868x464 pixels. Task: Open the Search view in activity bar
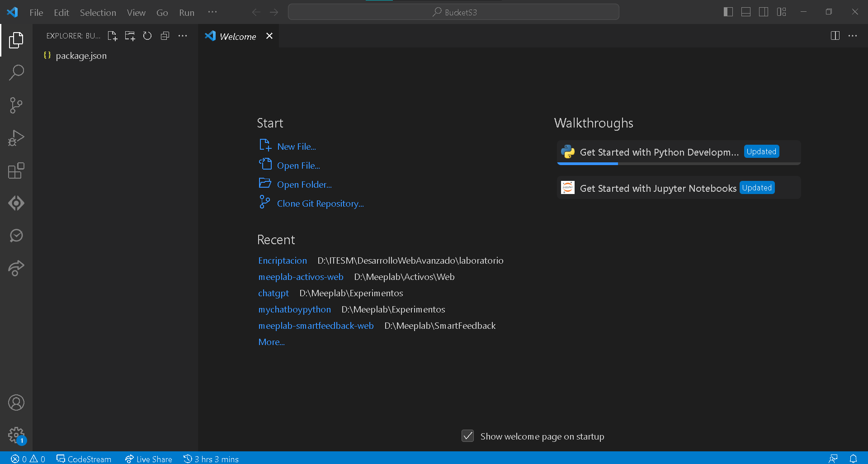coord(16,73)
